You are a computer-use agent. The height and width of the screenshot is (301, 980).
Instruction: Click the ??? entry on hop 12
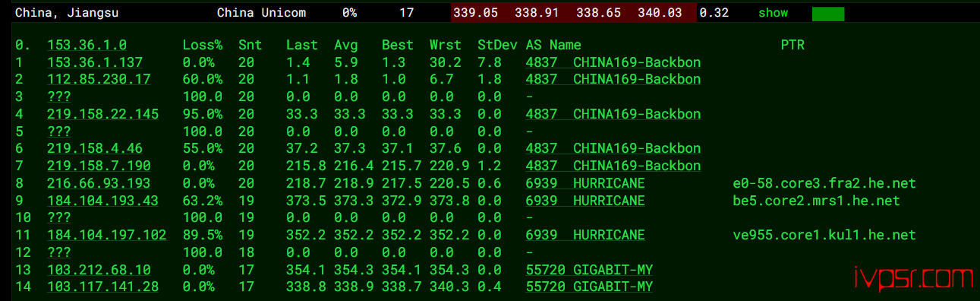[x=58, y=252]
